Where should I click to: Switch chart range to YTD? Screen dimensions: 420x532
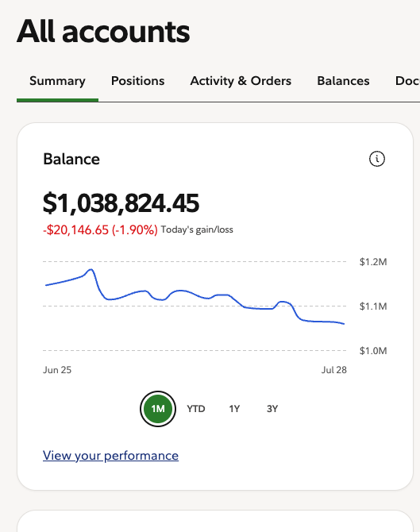coord(196,409)
